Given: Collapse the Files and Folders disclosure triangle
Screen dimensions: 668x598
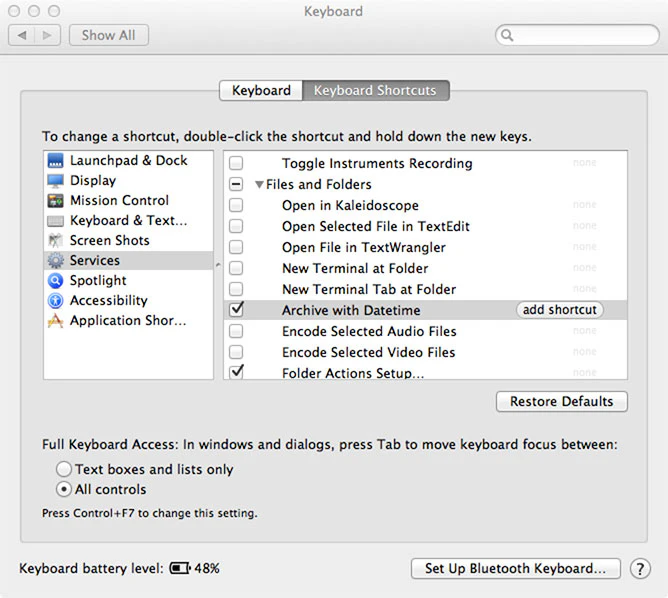Looking at the screenshot, I should pos(259,184).
